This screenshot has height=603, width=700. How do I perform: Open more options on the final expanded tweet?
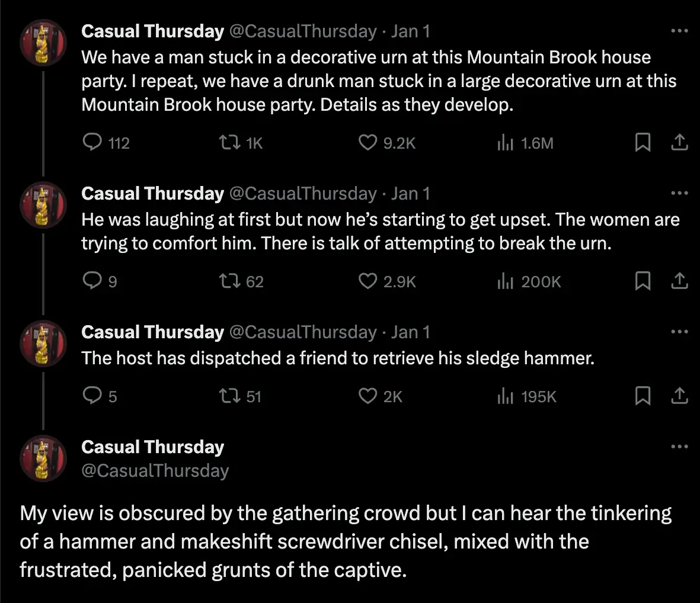coord(679,445)
